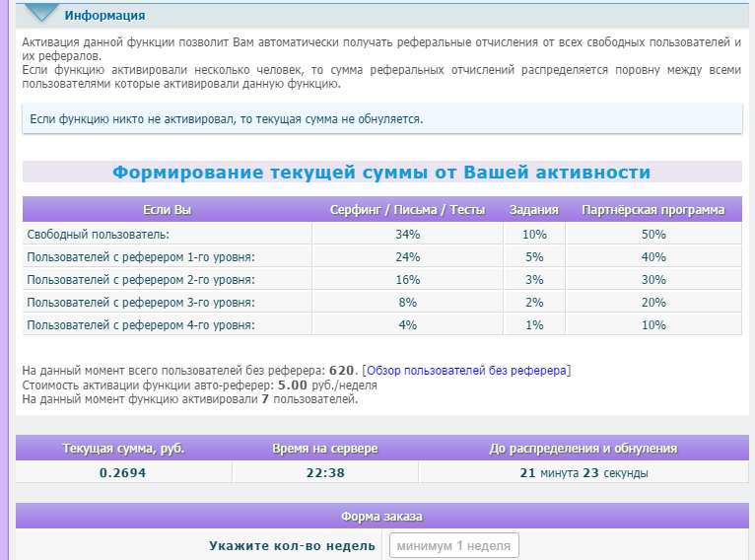Click the Время на сервере header
The width and height of the screenshot is (755, 560).
pyautogui.click(x=325, y=449)
